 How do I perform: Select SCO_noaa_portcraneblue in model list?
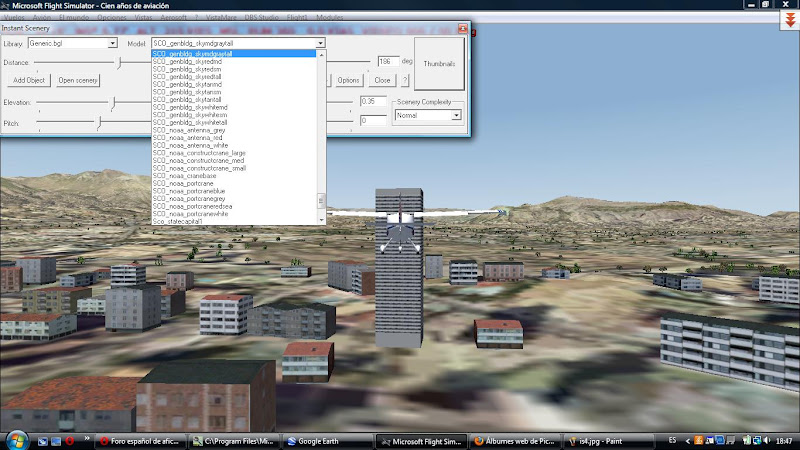234,191
